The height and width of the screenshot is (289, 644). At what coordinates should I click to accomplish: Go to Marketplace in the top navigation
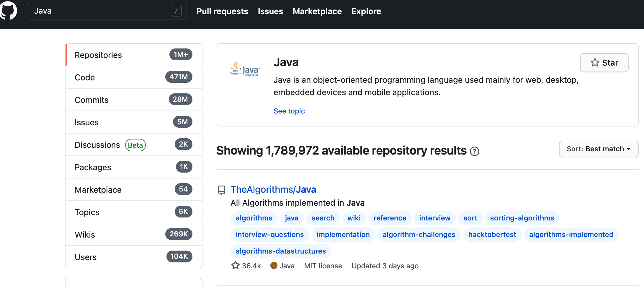[x=317, y=11]
